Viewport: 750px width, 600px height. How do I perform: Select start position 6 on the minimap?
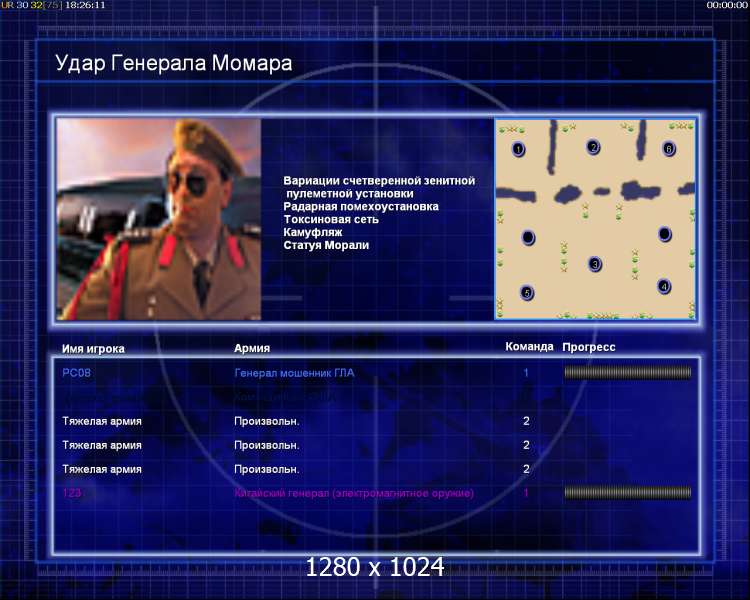tap(669, 149)
